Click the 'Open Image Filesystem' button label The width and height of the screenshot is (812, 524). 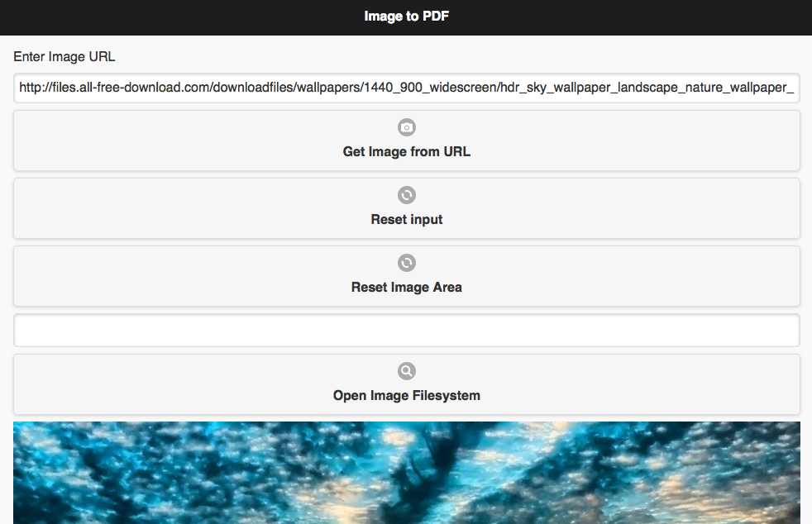407,396
